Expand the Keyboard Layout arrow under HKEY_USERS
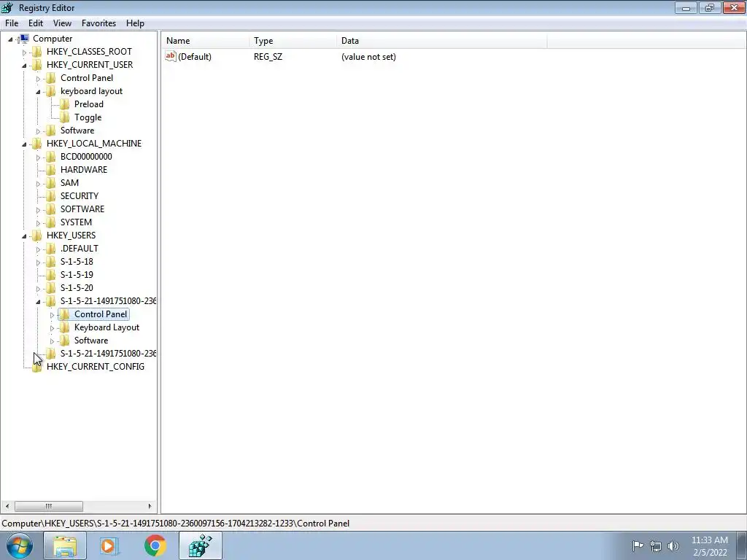 [x=52, y=328]
